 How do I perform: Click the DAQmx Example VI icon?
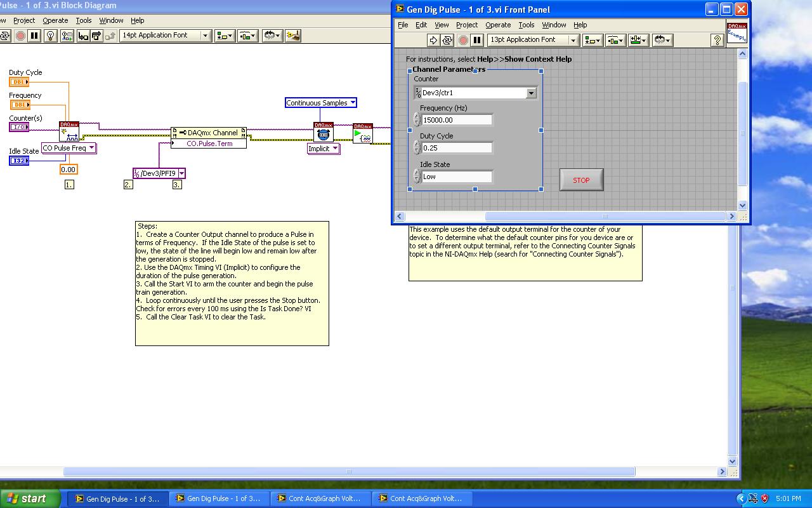click(x=737, y=32)
